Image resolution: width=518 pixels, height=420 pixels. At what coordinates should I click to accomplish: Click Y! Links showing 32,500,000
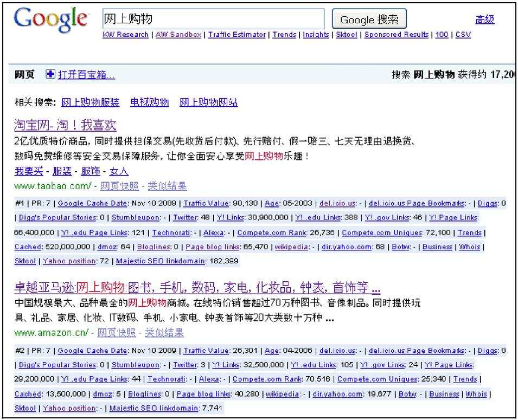(x=226, y=365)
